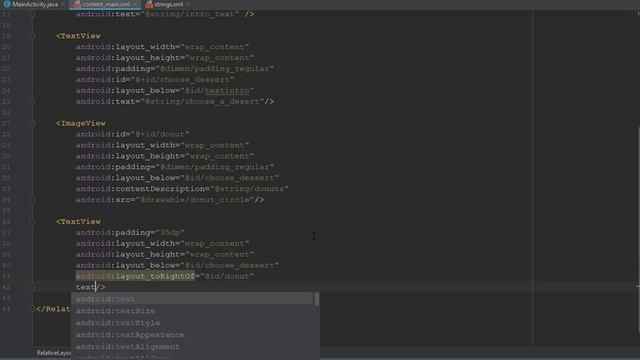The image size is (640, 360).
Task: Choose android:textAlignment from the autocomplete list
Action: pyautogui.click(x=192, y=346)
